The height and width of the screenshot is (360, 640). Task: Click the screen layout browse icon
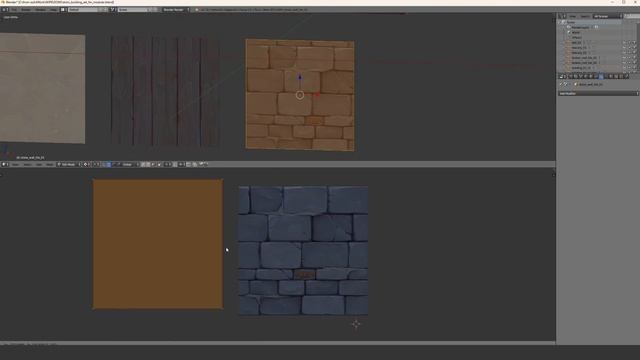tap(63, 9)
